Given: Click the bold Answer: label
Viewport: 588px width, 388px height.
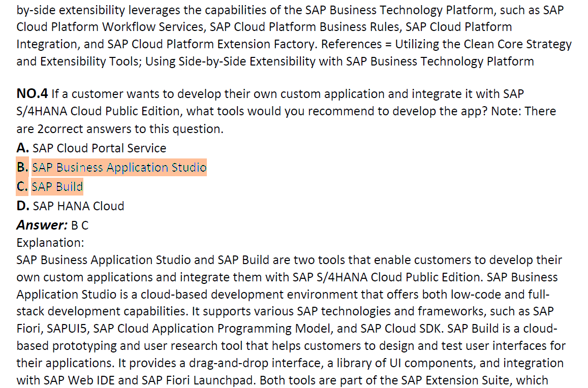Looking at the screenshot, I should (x=42, y=225).
